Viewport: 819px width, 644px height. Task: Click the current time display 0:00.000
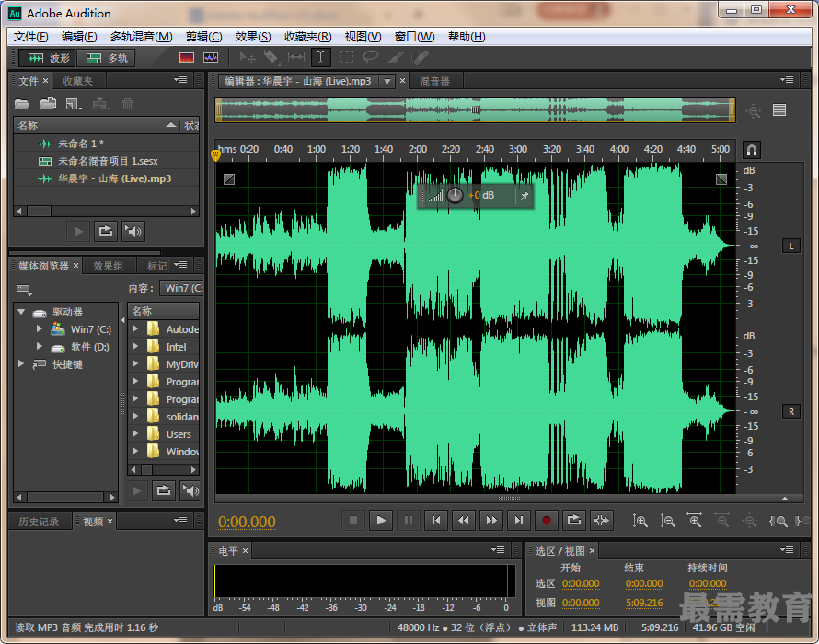pos(247,522)
